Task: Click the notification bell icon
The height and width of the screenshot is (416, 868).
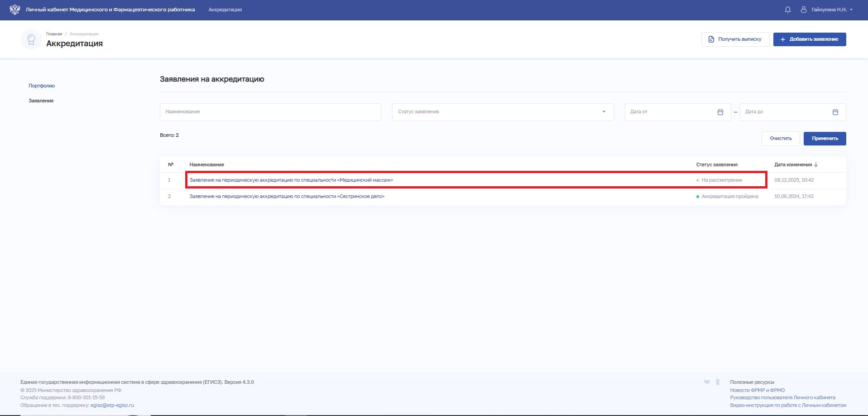Action: 788,10
